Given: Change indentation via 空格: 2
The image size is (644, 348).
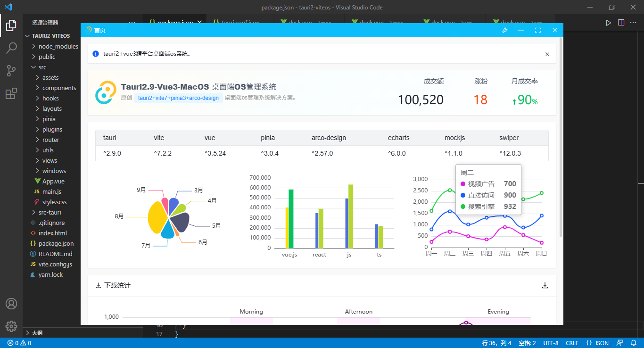Looking at the screenshot, I should pyautogui.click(x=527, y=343).
